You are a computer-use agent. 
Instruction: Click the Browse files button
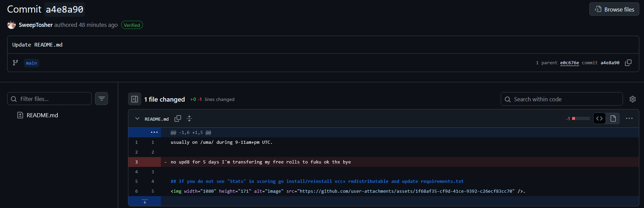pos(614,9)
